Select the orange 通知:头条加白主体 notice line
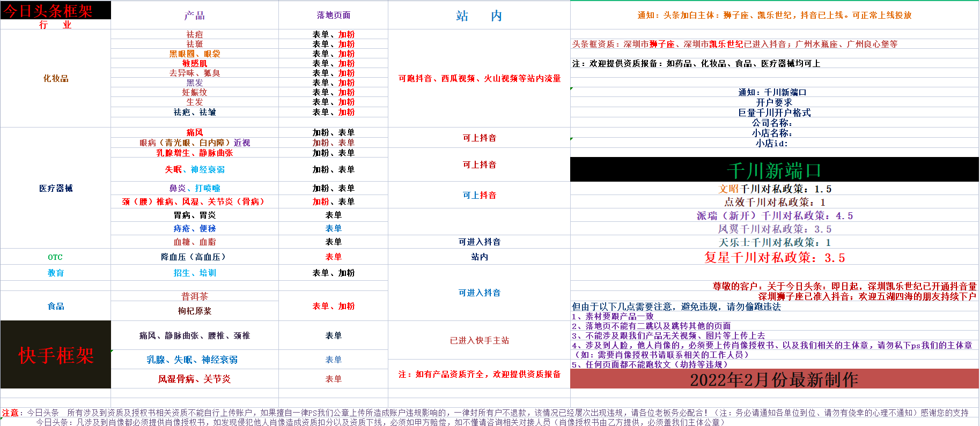Screen dimensions: 980x426 [775, 16]
